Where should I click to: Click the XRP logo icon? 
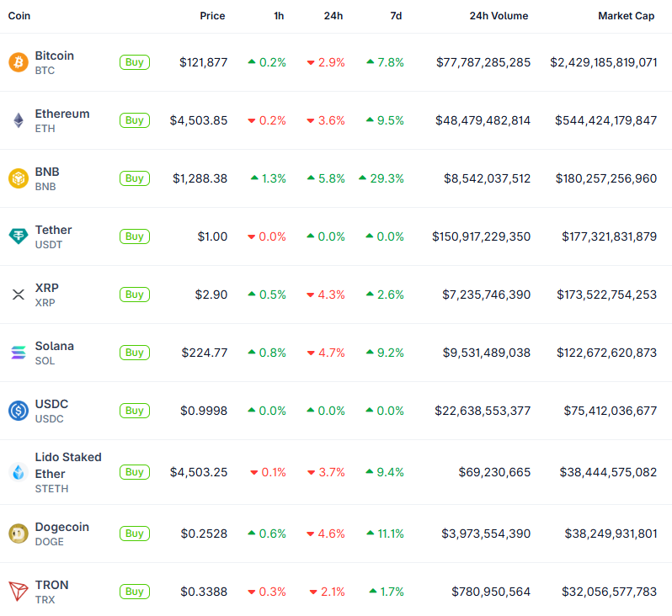pos(18,295)
